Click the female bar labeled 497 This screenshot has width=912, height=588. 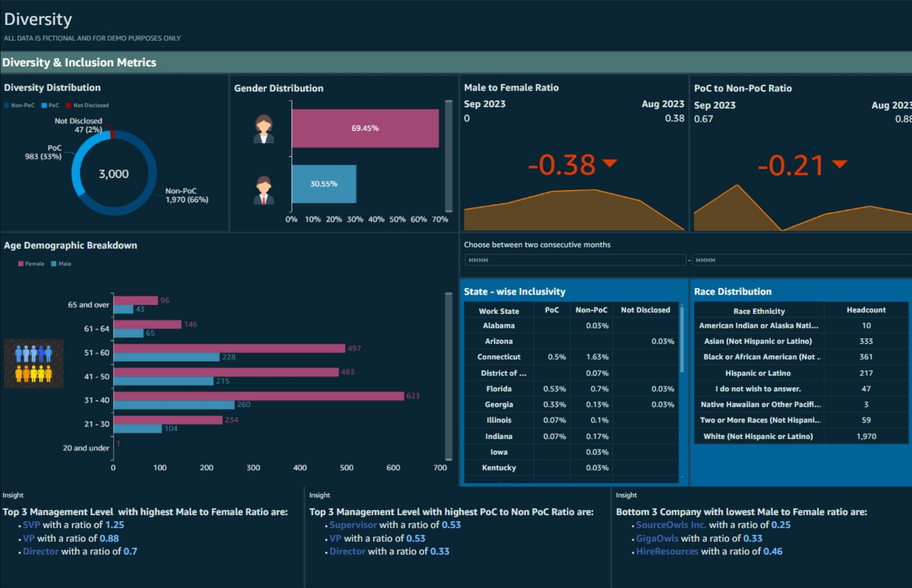coord(229,348)
